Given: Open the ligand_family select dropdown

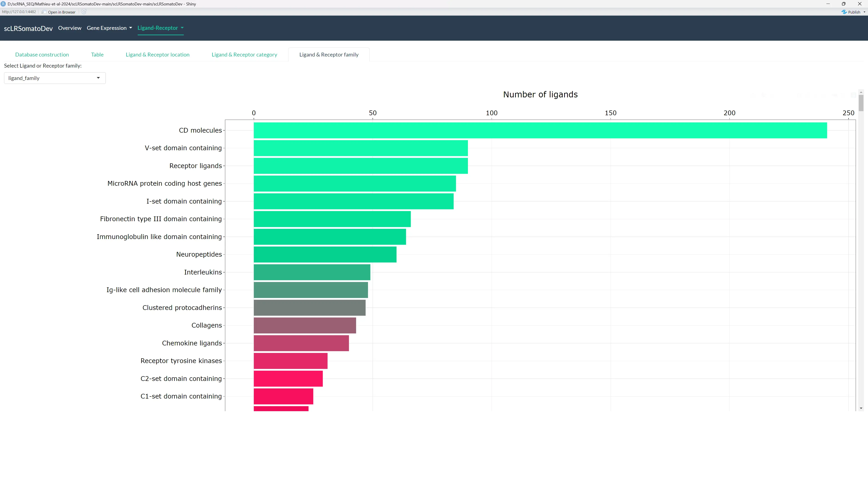Looking at the screenshot, I should (x=54, y=78).
